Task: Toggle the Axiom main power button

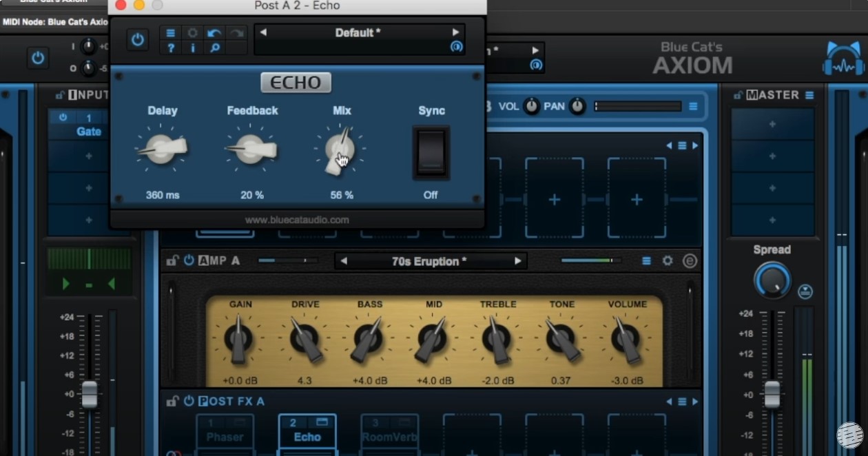Action: click(x=38, y=57)
